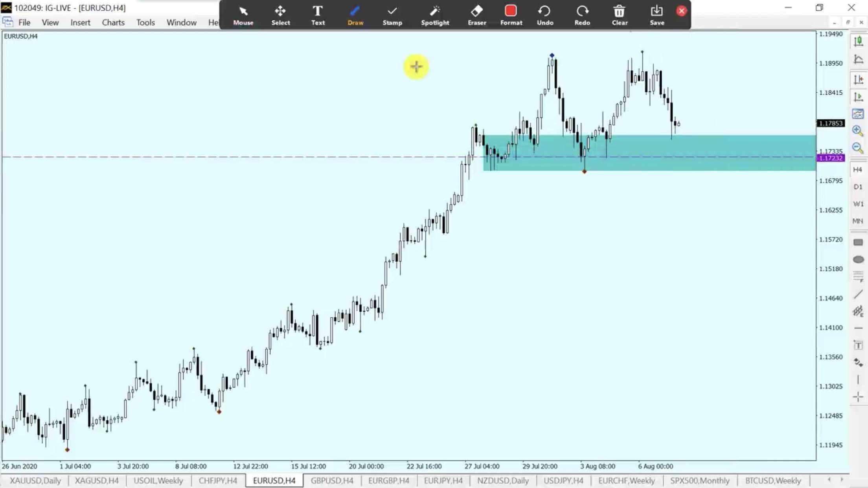
Task: Open the Tools menu
Action: tap(145, 22)
